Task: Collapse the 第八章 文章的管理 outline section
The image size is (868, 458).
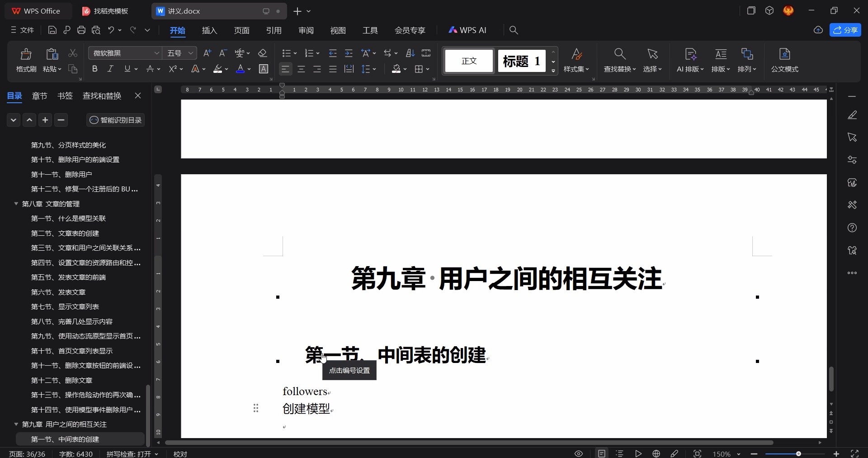Action: 16,204
